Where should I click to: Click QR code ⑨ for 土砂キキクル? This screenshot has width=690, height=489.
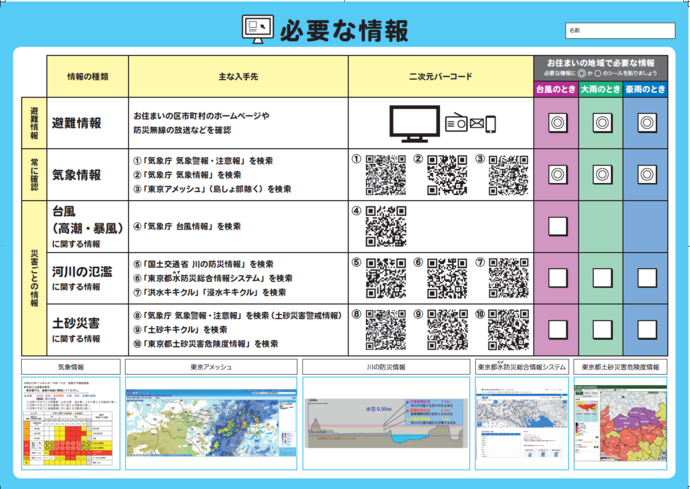click(447, 330)
